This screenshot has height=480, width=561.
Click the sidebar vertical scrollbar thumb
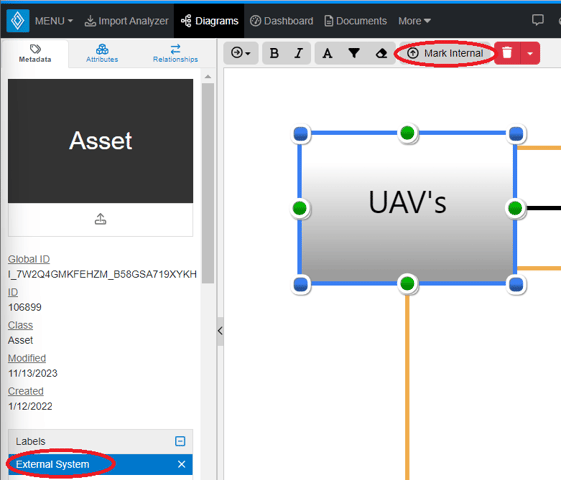tap(208, 183)
